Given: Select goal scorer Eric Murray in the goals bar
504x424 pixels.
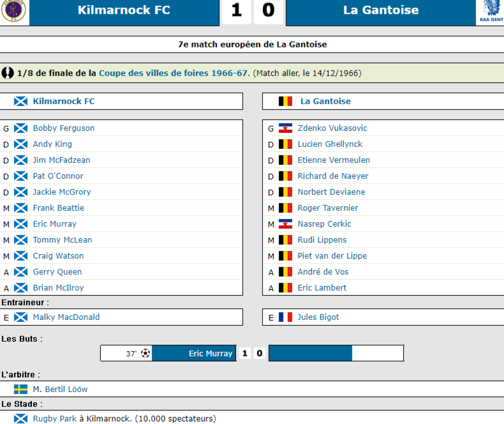Looking at the screenshot, I should [210, 353].
